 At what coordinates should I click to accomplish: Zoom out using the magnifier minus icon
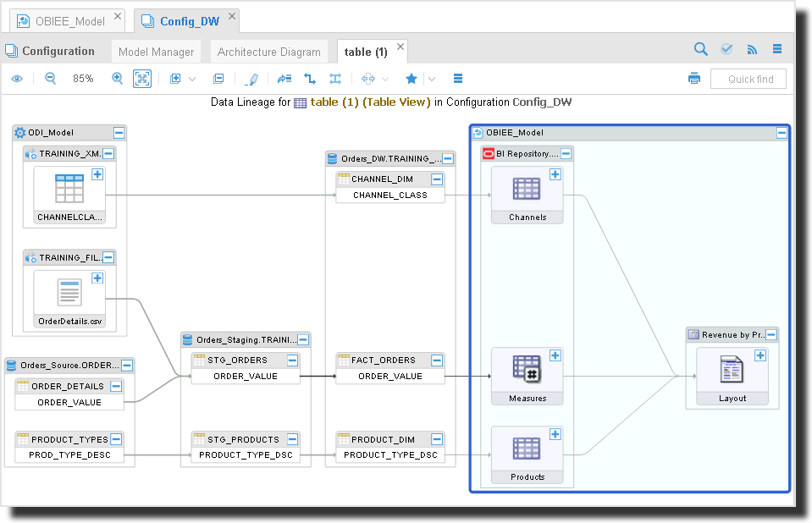click(x=50, y=79)
